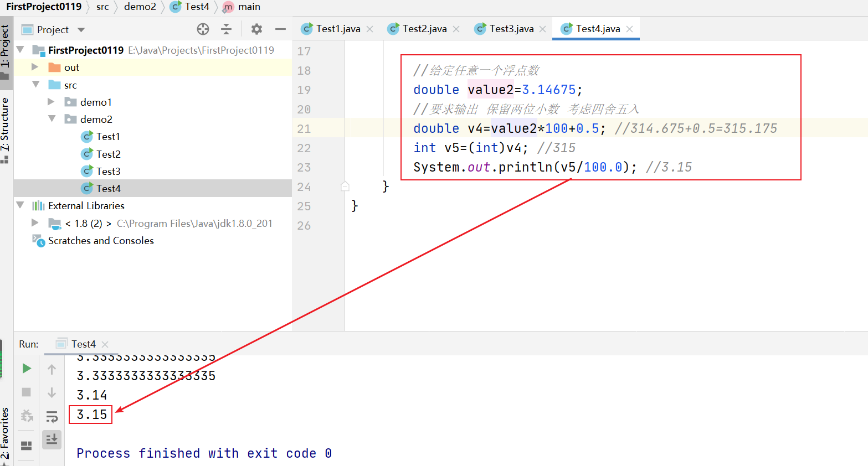Toggle scroll-to-end in the console

point(52,439)
